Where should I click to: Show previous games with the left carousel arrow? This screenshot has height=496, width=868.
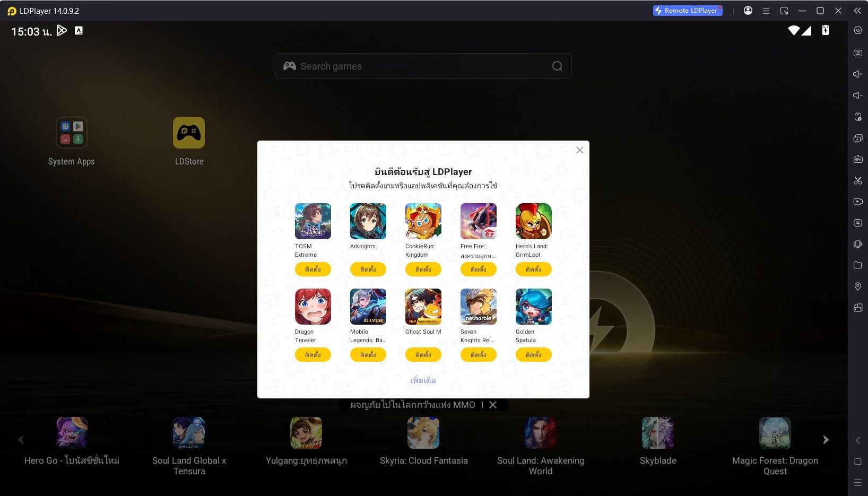coord(21,440)
